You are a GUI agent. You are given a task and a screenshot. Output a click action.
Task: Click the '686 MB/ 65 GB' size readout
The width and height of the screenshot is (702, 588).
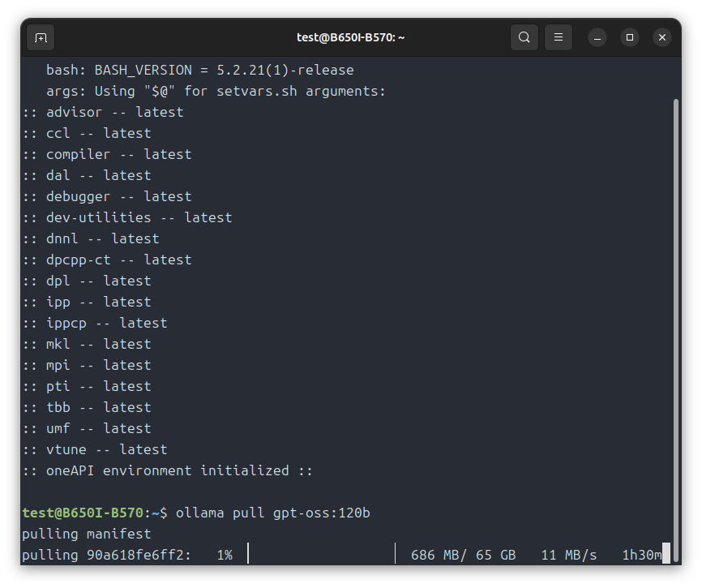(x=464, y=555)
